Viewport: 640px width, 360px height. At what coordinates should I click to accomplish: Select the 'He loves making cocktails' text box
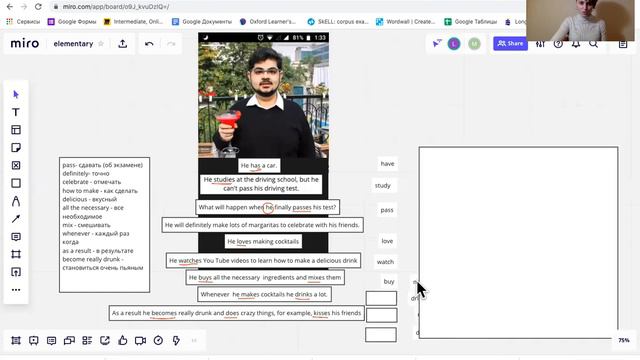263,241
